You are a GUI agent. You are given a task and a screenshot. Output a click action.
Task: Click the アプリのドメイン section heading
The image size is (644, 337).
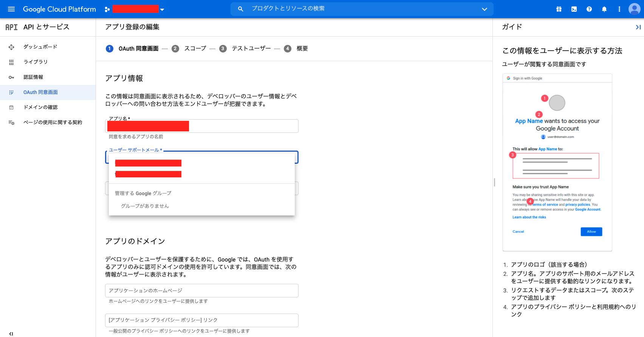(x=135, y=241)
